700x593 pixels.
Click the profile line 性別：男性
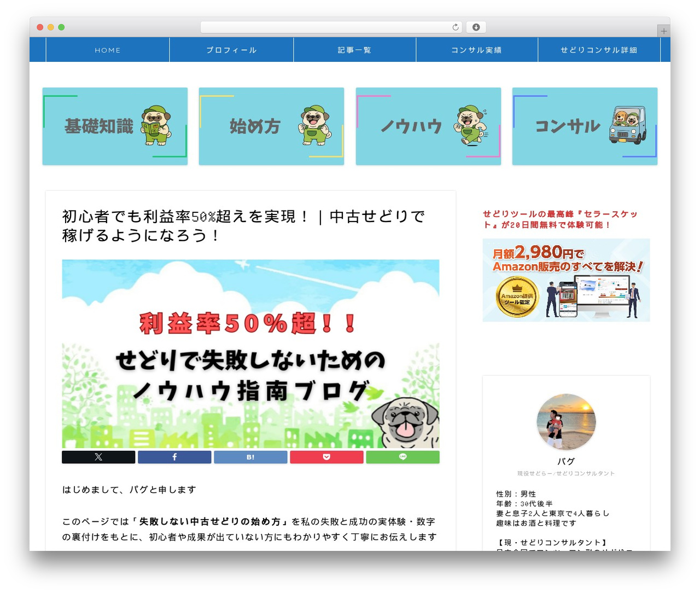pos(516,494)
